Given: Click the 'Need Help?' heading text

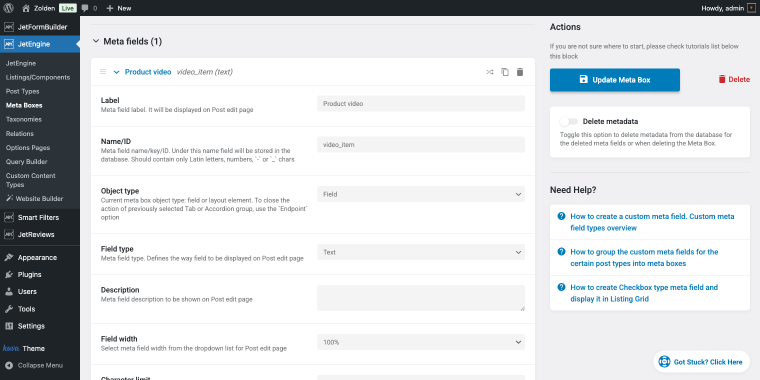Looking at the screenshot, I should tap(573, 190).
